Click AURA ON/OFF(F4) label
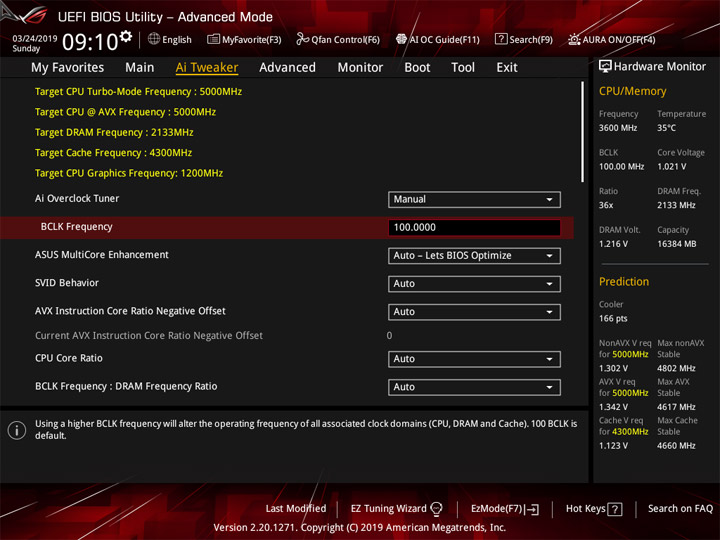The width and height of the screenshot is (720, 540). pyautogui.click(x=619, y=39)
